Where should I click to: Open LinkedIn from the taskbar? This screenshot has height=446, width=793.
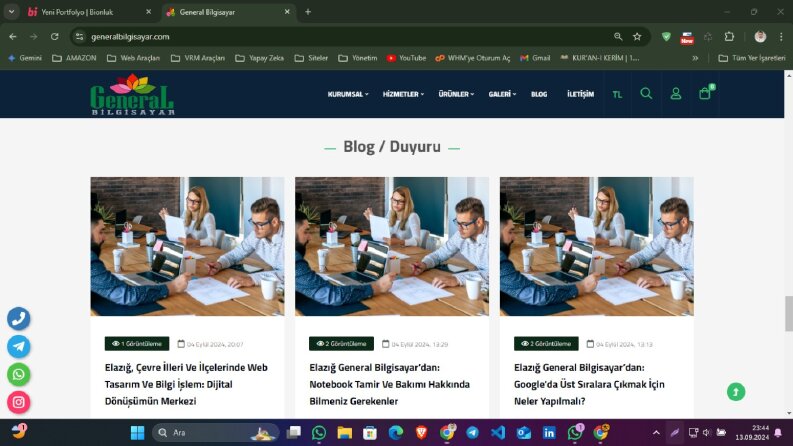click(549, 432)
